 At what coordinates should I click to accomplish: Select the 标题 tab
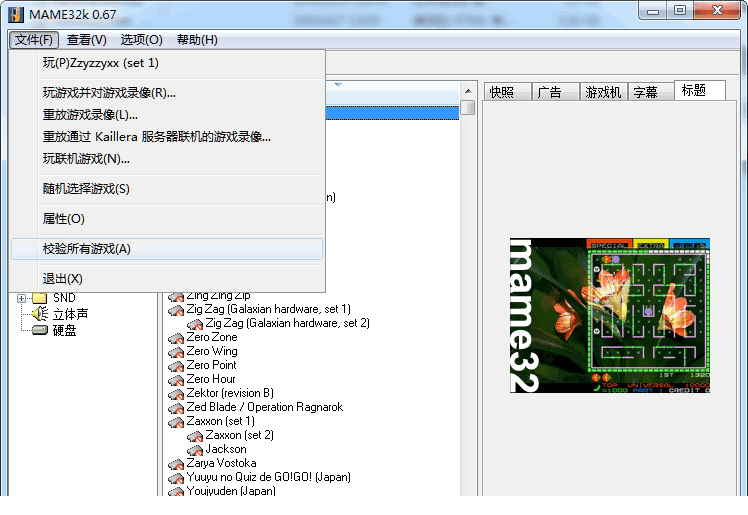point(700,90)
